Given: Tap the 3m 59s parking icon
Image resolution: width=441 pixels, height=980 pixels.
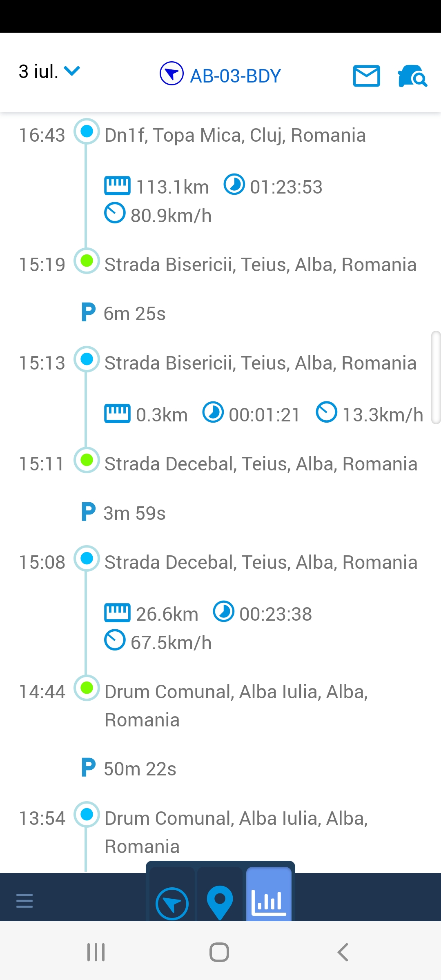Looking at the screenshot, I should (x=89, y=512).
